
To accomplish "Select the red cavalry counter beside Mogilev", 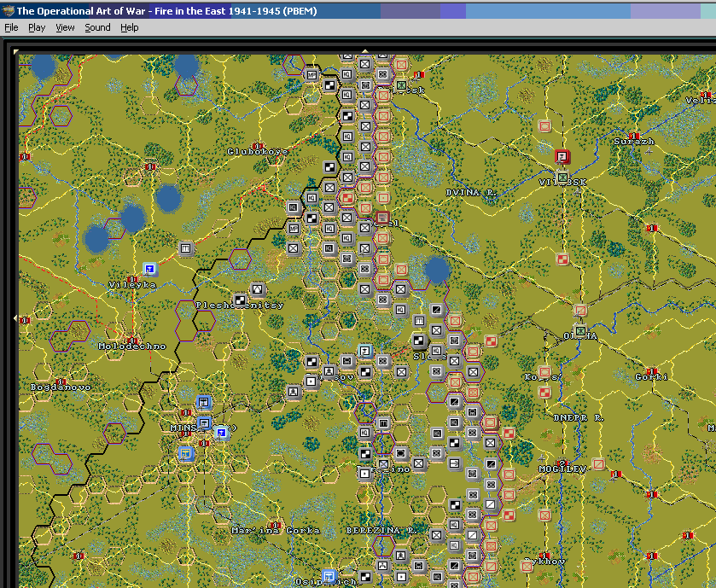I will 598,465.
